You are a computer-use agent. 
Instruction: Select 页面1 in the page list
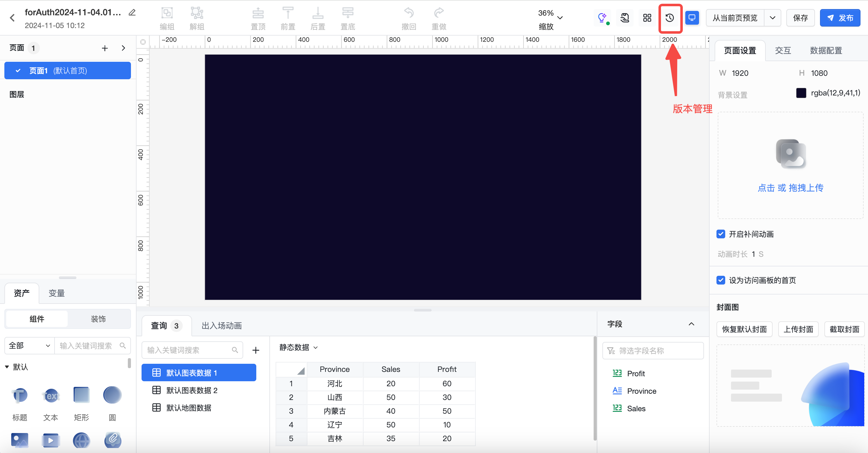click(x=67, y=71)
